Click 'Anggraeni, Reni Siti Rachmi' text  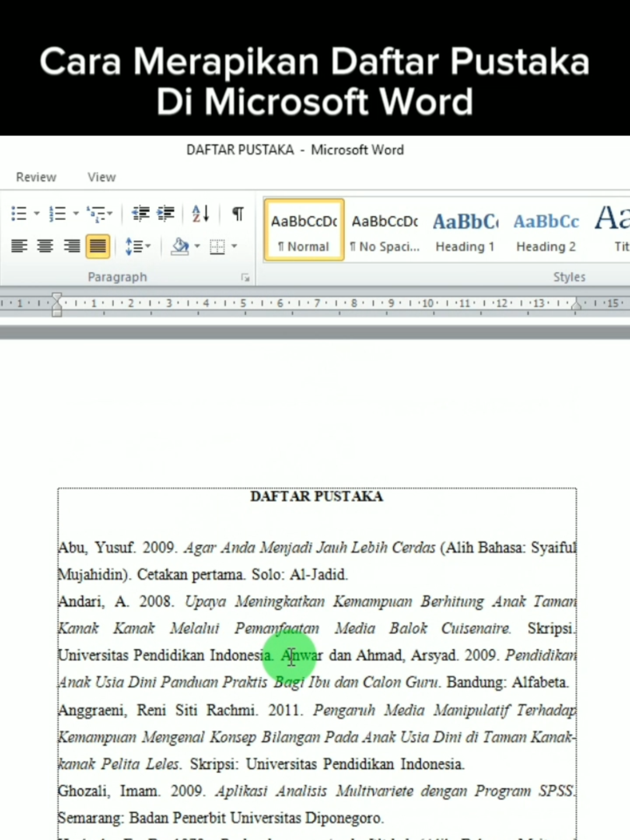[157, 710]
